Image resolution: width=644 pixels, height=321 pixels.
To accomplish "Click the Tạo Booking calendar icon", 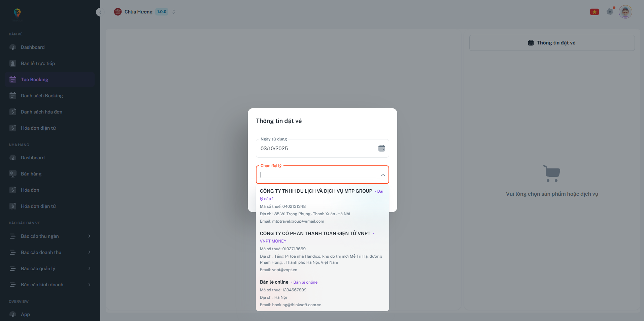I will 13,79.
